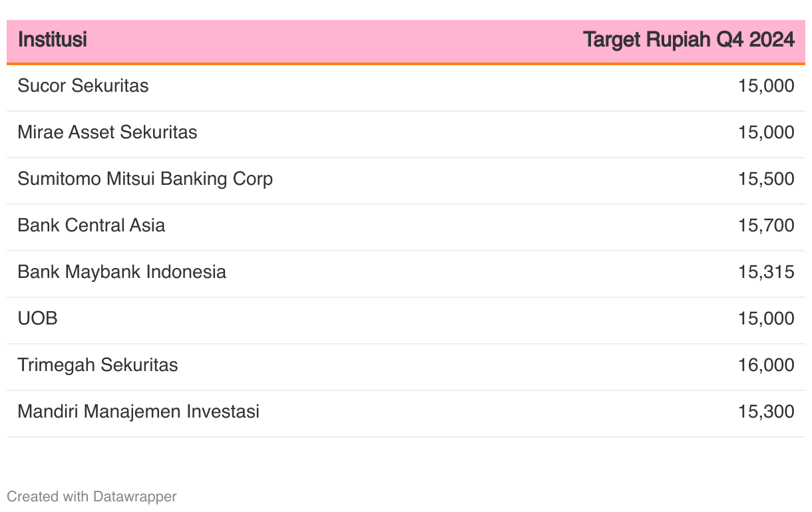This screenshot has height=512, width=812.
Task: Select the Sucor Sekuritas row
Action: click(x=406, y=88)
